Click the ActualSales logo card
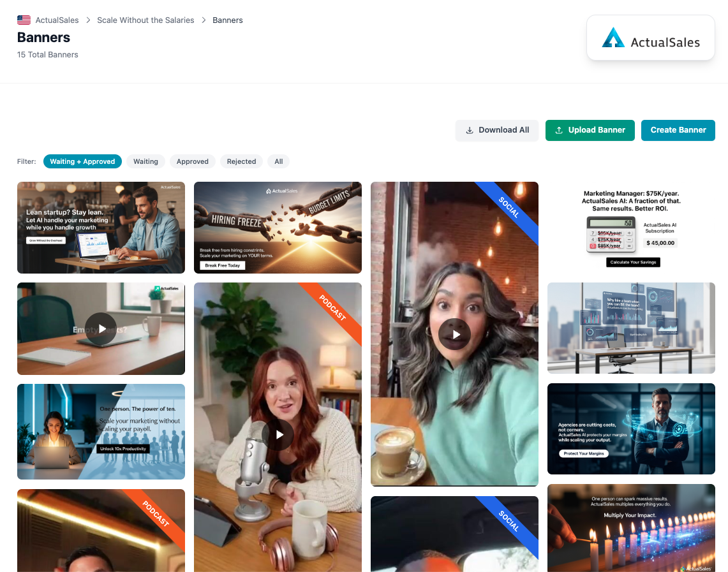This screenshot has width=728, height=572. click(x=650, y=38)
